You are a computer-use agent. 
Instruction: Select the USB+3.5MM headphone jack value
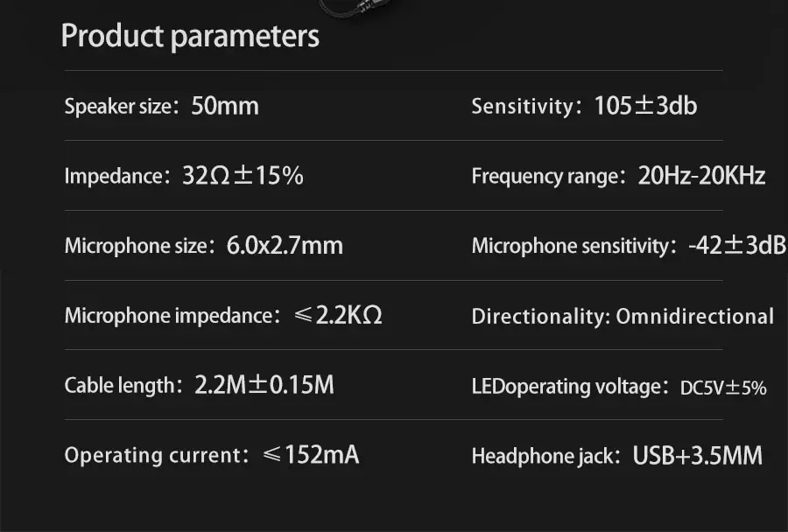[x=697, y=456]
